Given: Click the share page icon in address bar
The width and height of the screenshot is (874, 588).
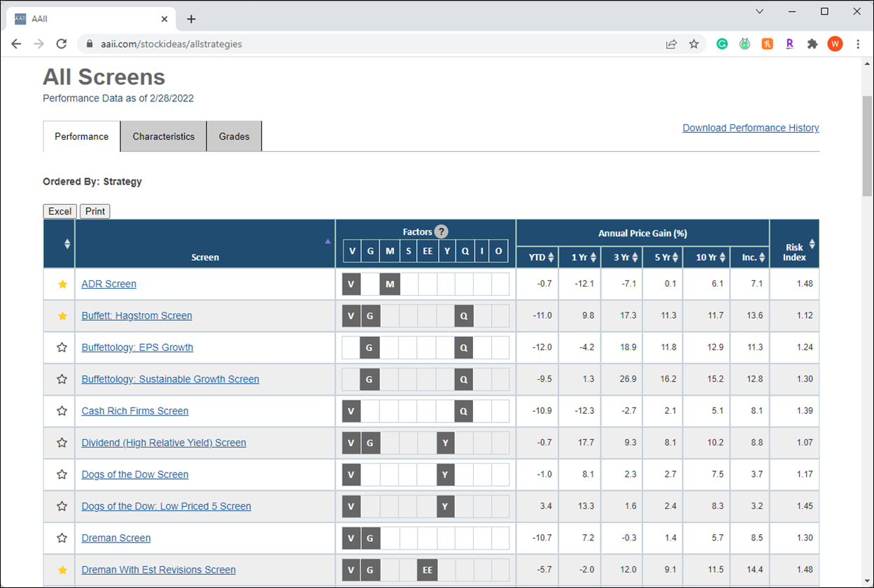Looking at the screenshot, I should (671, 43).
